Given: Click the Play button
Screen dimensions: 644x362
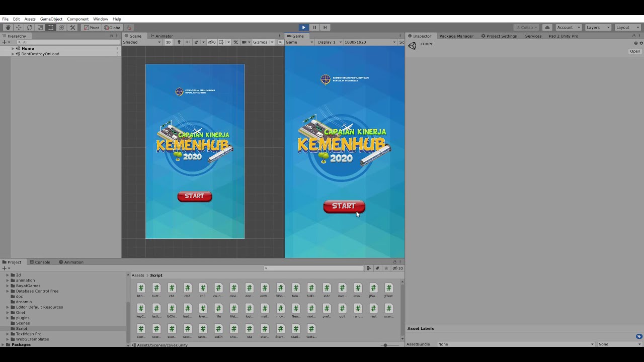Looking at the screenshot, I should [x=303, y=28].
